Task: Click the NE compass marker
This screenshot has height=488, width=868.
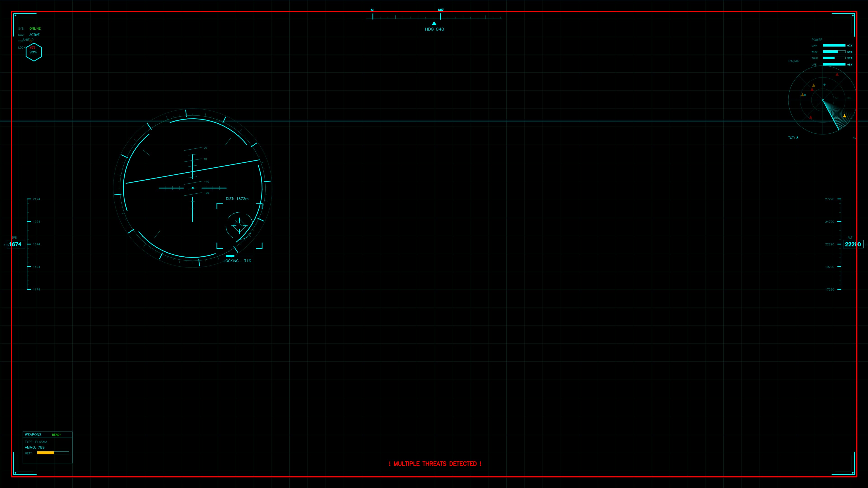Action: (441, 10)
